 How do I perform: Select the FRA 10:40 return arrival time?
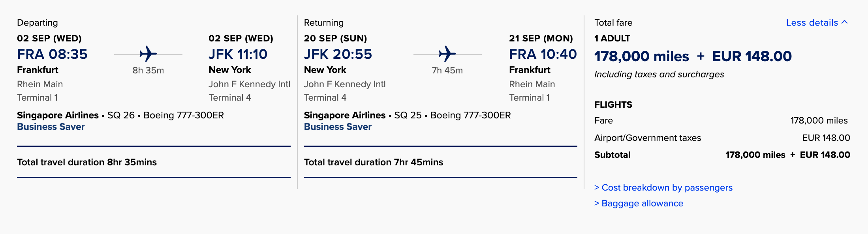543,54
